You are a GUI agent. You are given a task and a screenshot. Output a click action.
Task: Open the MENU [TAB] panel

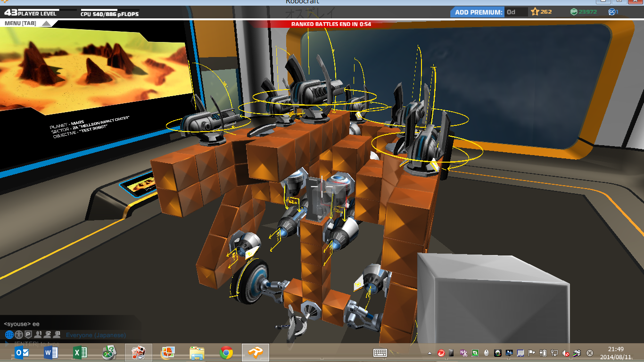(x=20, y=23)
